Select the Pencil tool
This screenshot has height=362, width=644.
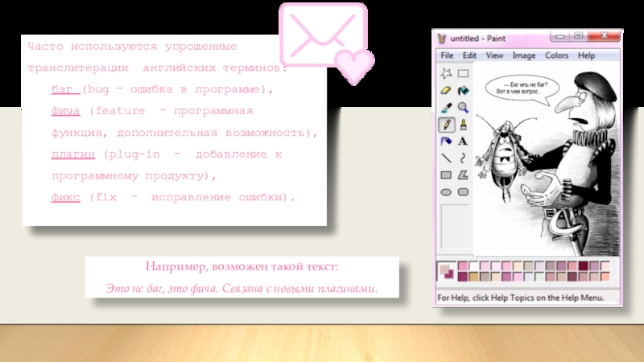447,125
